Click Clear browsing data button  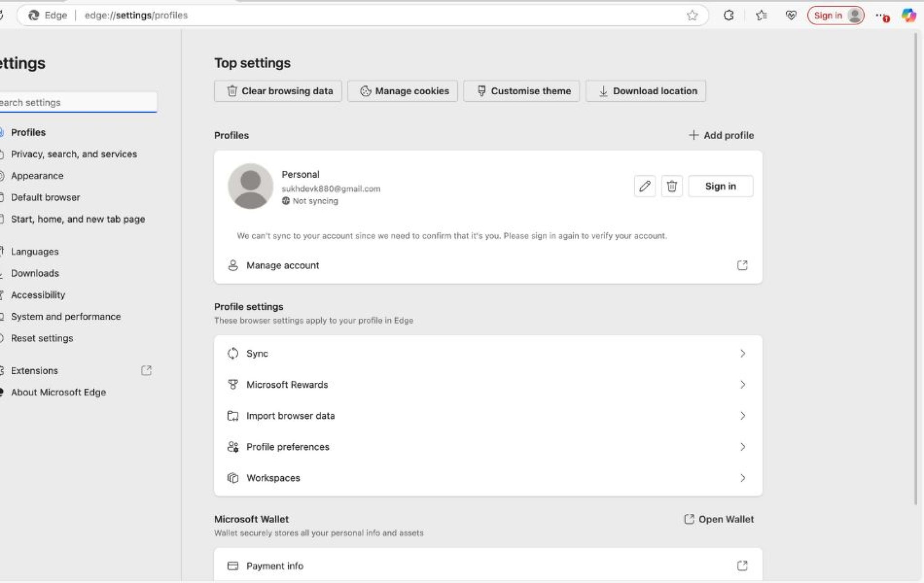point(278,91)
